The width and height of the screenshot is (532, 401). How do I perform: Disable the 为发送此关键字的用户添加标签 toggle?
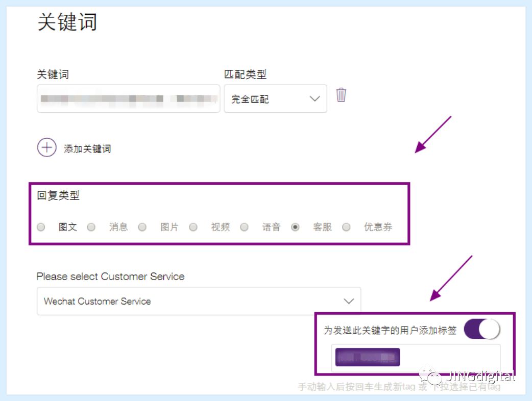coord(483,330)
